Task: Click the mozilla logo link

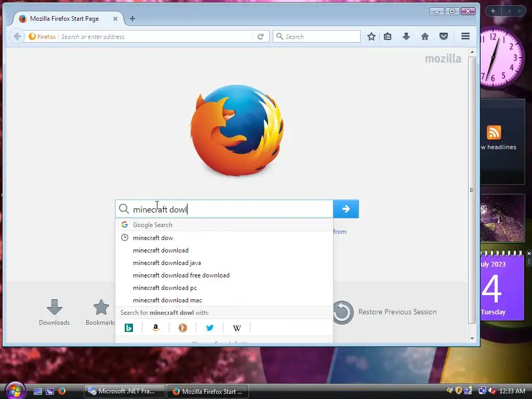Action: [x=443, y=59]
